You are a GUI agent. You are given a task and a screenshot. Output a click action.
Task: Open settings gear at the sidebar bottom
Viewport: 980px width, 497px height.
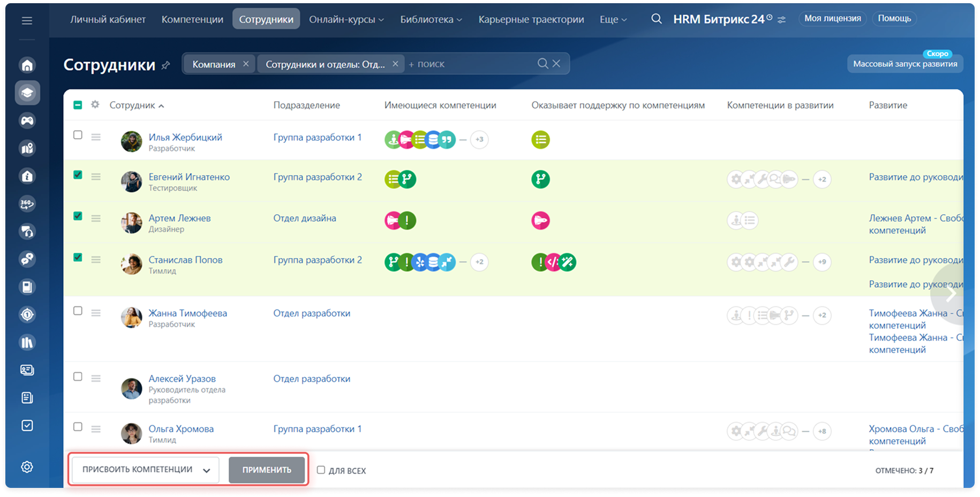(x=27, y=467)
